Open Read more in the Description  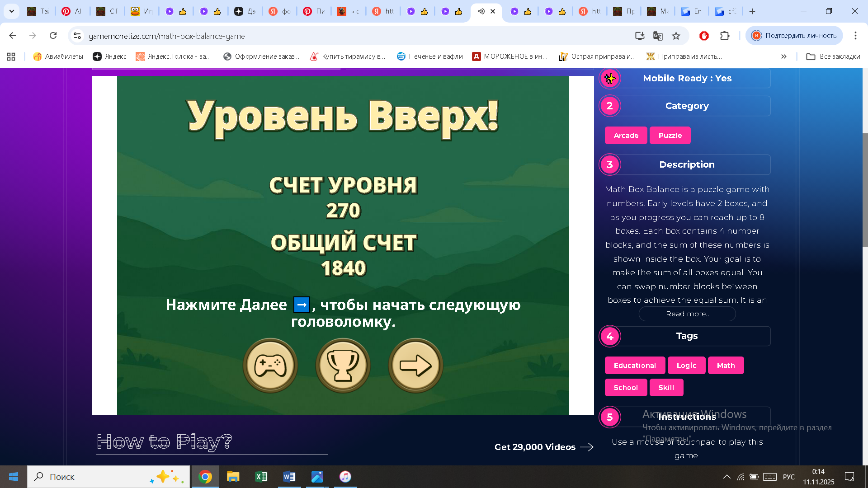pyautogui.click(x=687, y=314)
